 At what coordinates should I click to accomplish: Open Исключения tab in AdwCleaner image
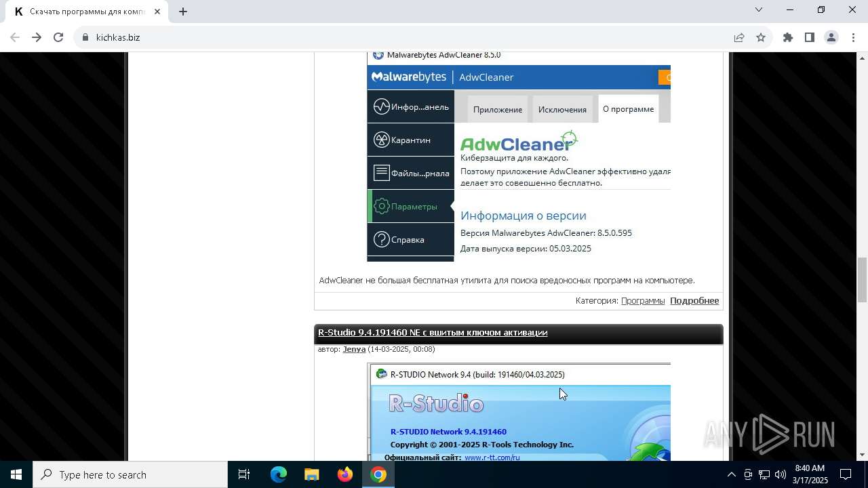(x=562, y=109)
